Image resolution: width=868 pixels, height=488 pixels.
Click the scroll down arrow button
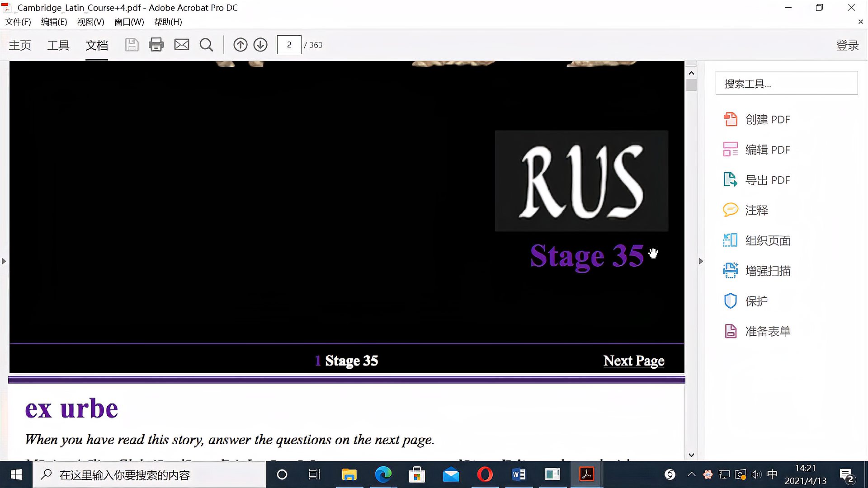click(691, 455)
